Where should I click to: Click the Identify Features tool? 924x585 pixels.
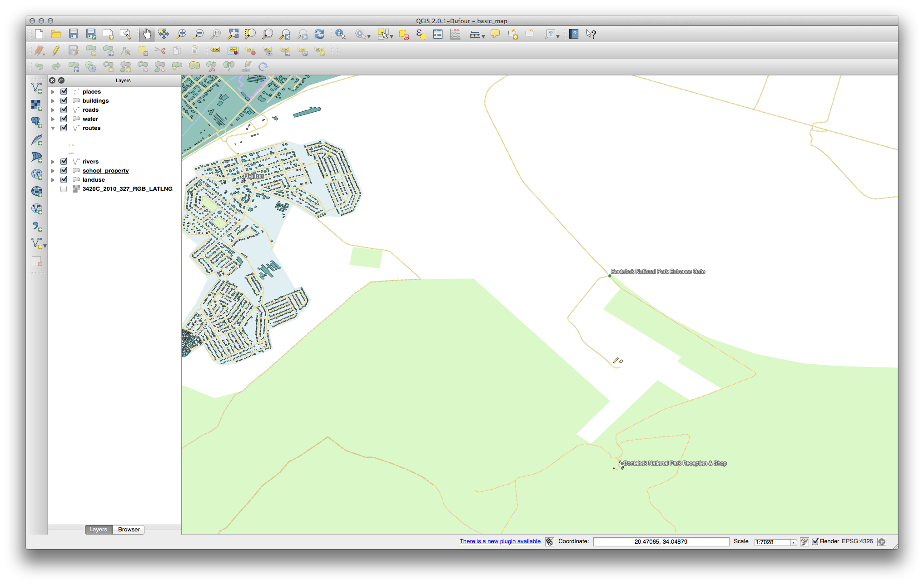pyautogui.click(x=340, y=34)
